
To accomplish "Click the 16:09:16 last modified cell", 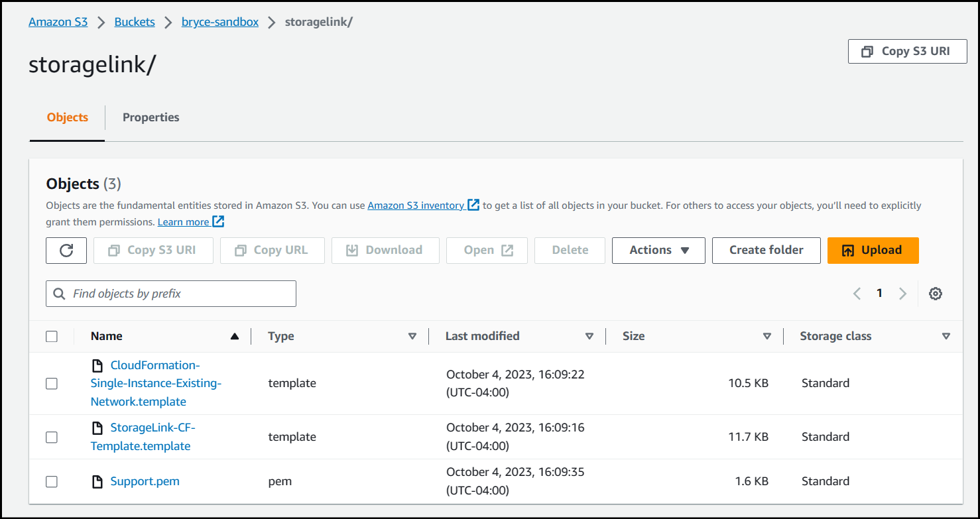I will (515, 437).
